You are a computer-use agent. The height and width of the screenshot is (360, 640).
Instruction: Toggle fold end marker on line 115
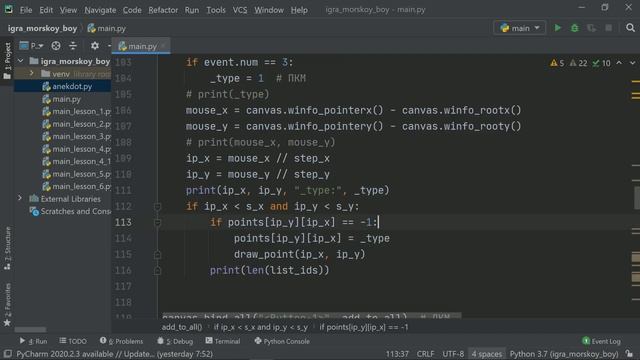(x=157, y=255)
